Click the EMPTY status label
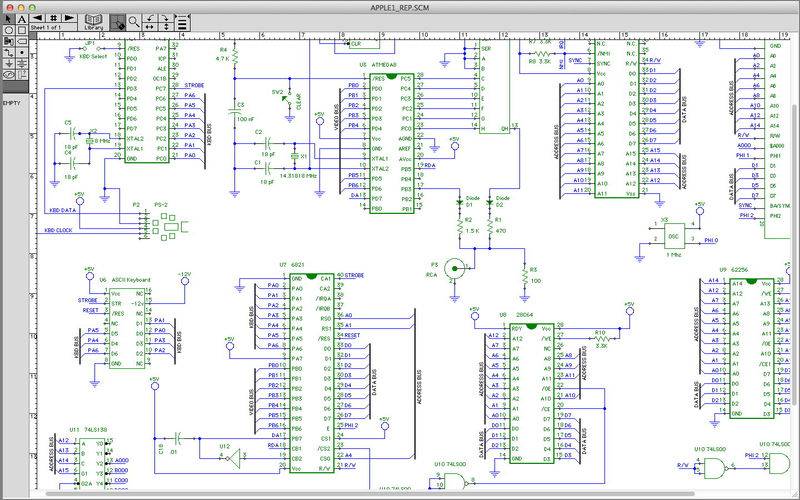The width and height of the screenshot is (800, 500). pyautogui.click(x=12, y=103)
